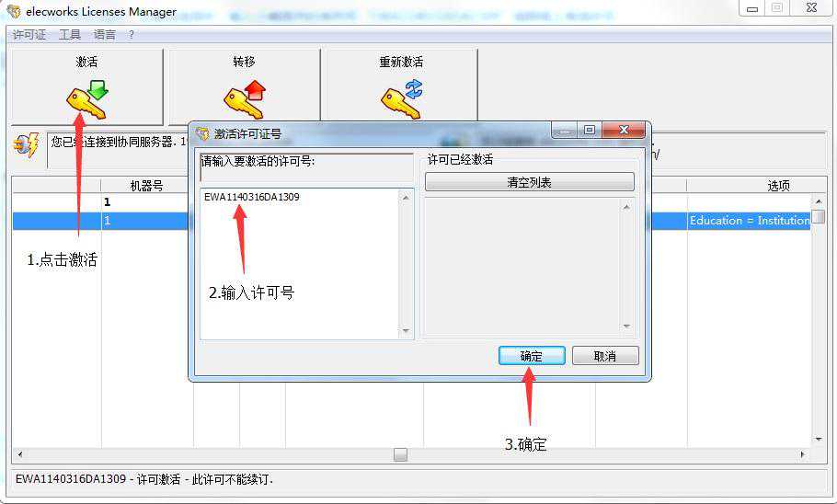The height and width of the screenshot is (504, 837).
Task: Click the license input box scroll-down arrow
Action: tap(406, 331)
